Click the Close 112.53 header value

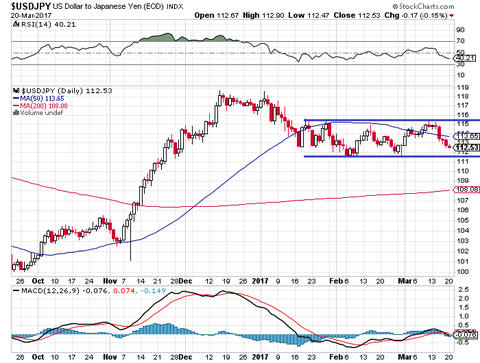tap(357, 15)
